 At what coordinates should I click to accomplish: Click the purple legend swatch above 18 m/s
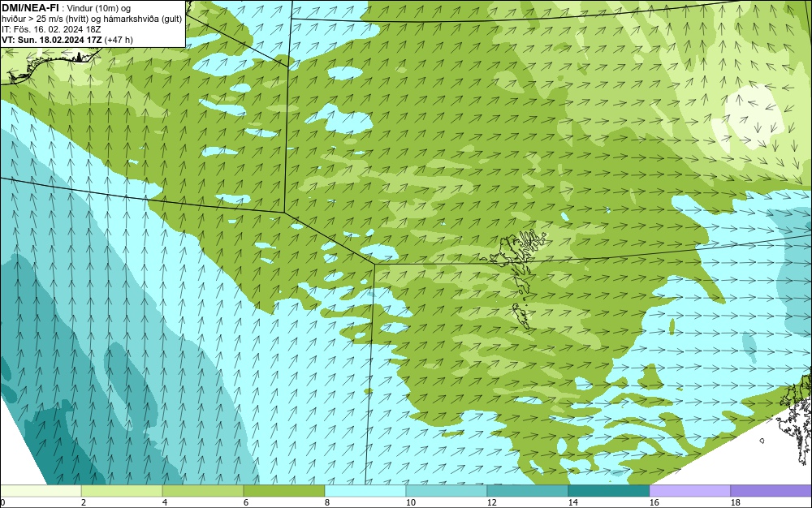tap(771, 490)
